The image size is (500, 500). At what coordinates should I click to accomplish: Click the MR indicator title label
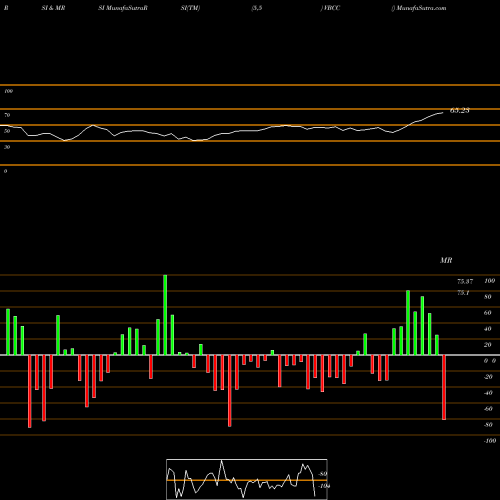[446, 260]
